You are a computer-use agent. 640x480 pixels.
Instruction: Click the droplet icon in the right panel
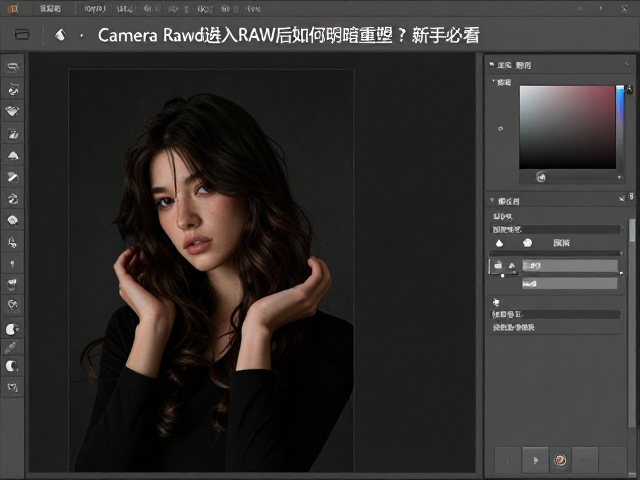[499, 243]
